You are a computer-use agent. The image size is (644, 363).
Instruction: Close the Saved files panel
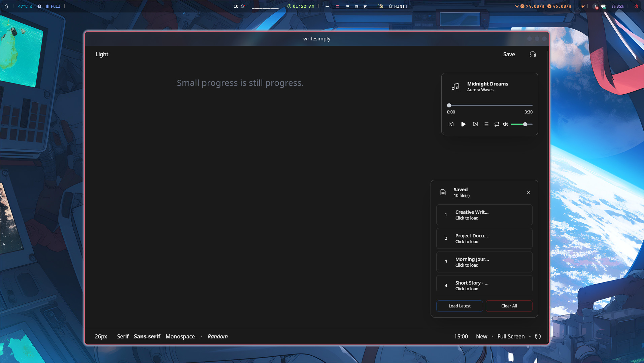(529, 192)
